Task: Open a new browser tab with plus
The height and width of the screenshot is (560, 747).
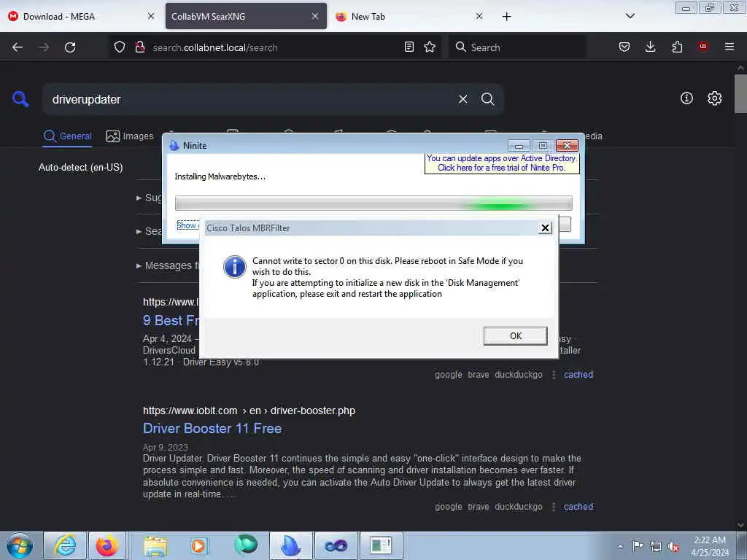Action: 506,17
